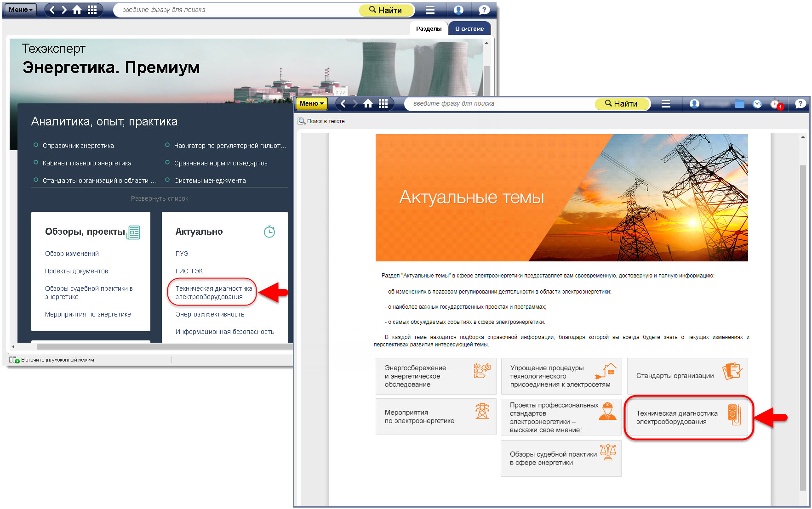Open sections grid icon in front window

(383, 103)
